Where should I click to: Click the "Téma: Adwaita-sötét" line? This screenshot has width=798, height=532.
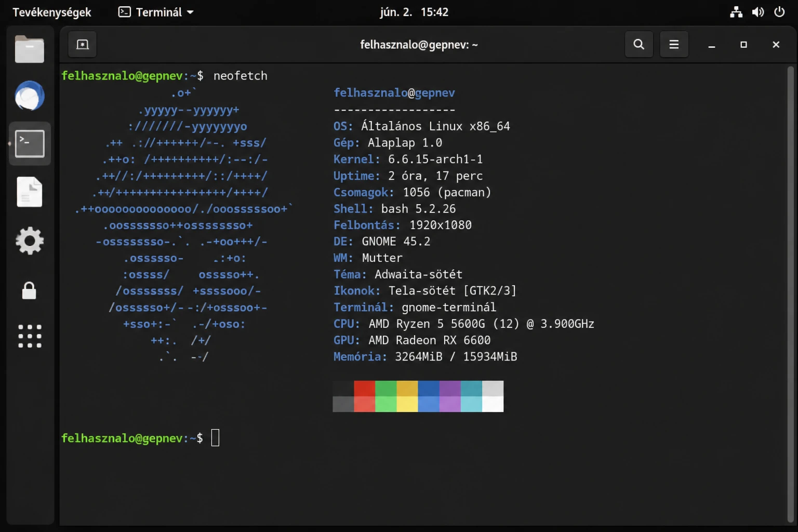(x=398, y=274)
